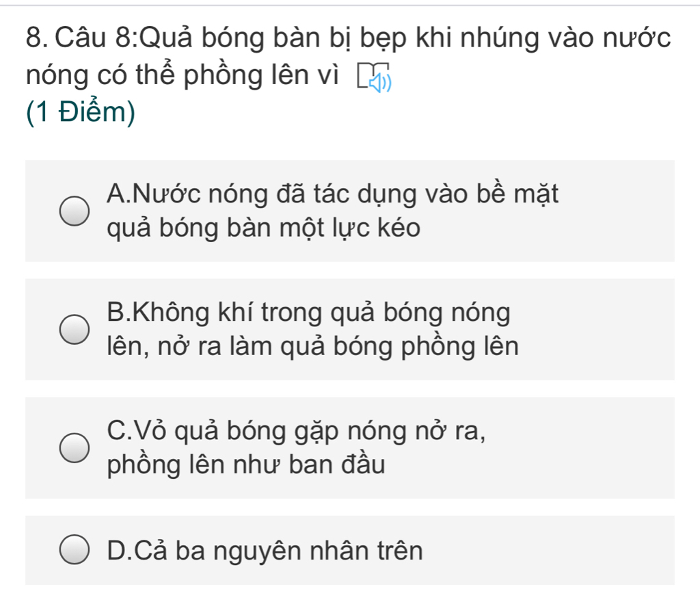Screen dimensions: 700x589
Task: Click the line 'phồng lên như ban đầu'
Action: tap(246, 465)
